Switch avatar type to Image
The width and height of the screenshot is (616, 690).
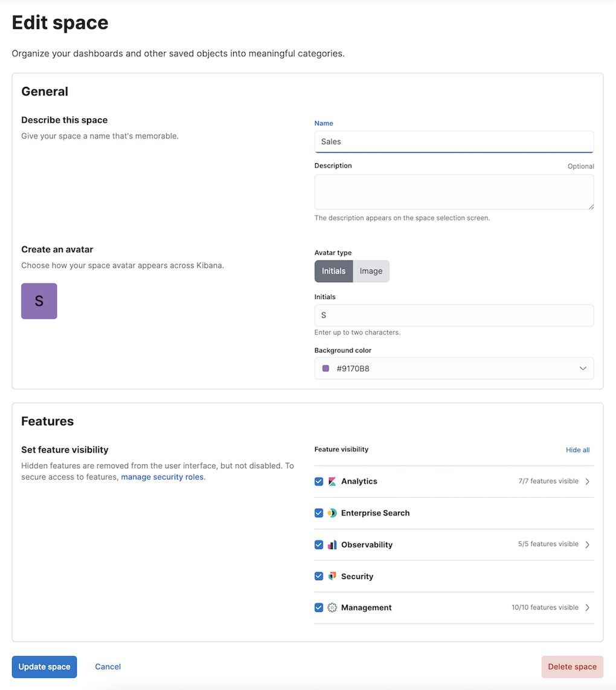[x=371, y=271]
